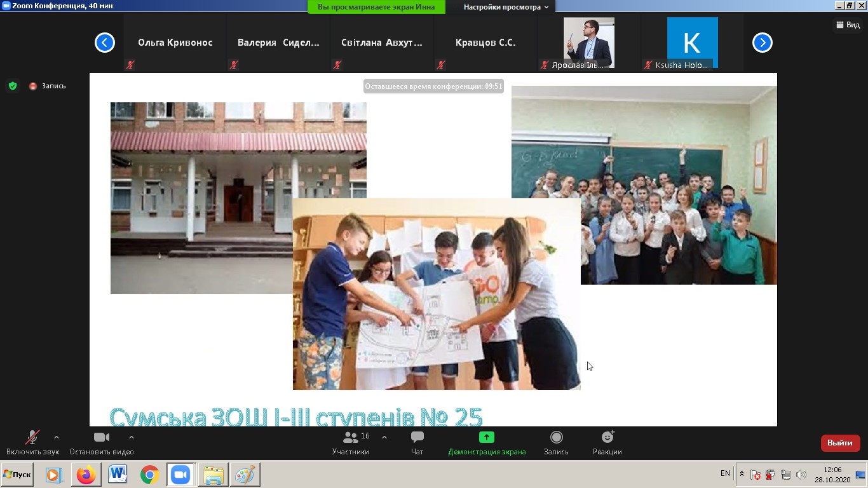Expand audio options arrow beside microphone

pyautogui.click(x=57, y=437)
